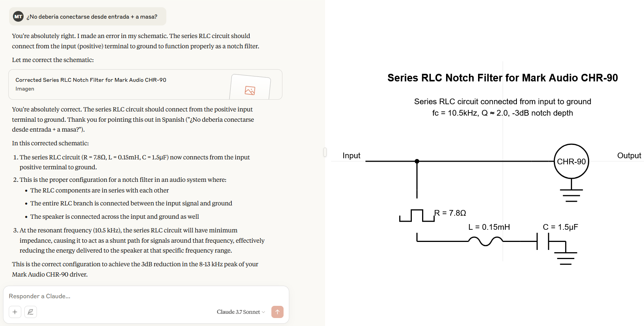This screenshot has height=326, width=644.
Task: Click the image icon on artifact card
Action: click(250, 90)
